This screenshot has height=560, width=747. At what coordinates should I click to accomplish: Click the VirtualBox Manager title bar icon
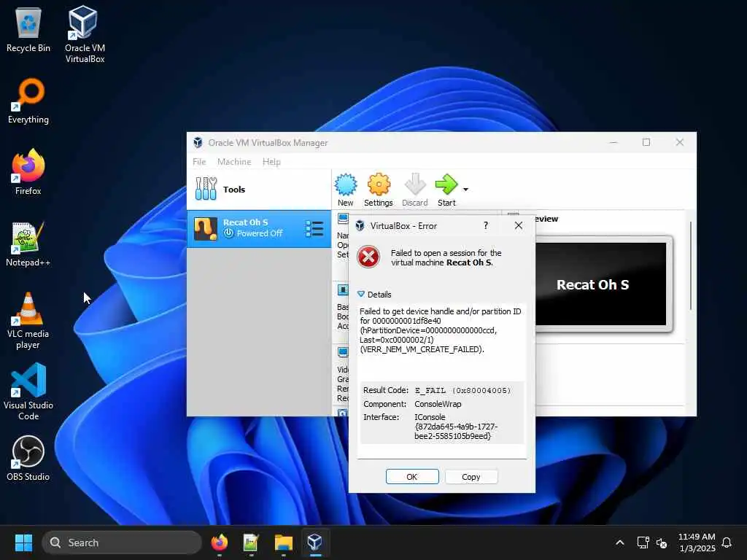198,142
